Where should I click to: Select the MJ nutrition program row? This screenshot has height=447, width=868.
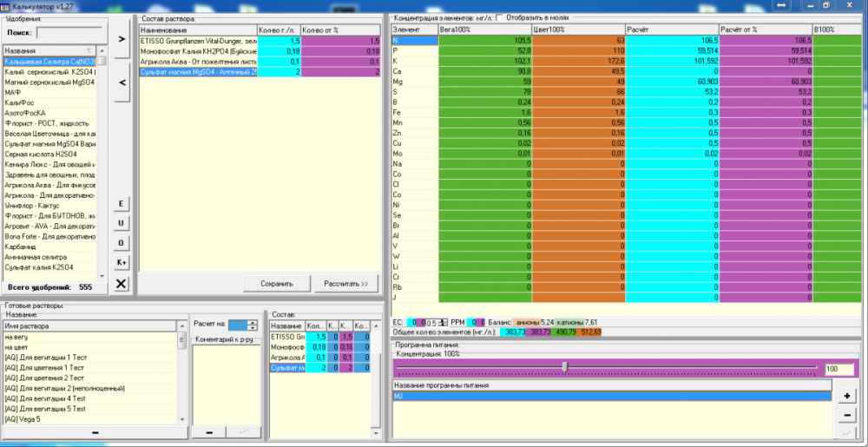(612, 396)
